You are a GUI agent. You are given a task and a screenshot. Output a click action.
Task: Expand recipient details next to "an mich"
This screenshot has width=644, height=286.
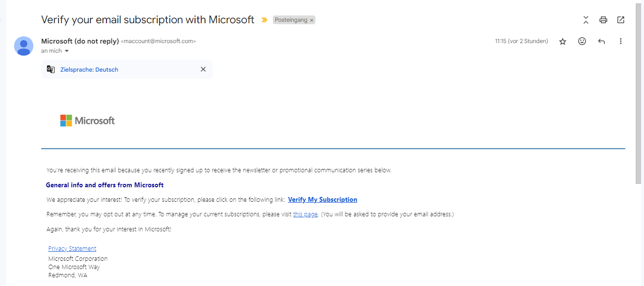pos(67,51)
